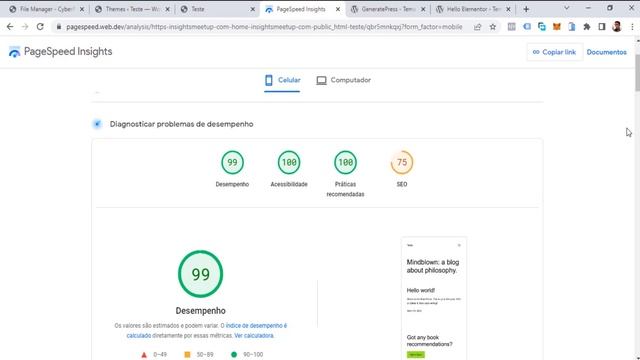Viewport: 640px width, 360px height.
Task: Select the Celular results tab
Action: tap(282, 80)
